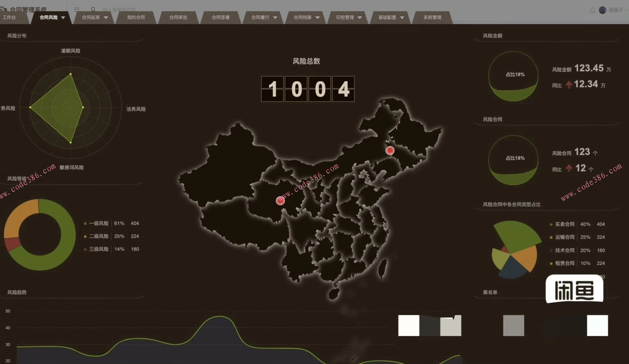
Task: Expand the 合同风险 dropdown arrow
Action: 63,18
